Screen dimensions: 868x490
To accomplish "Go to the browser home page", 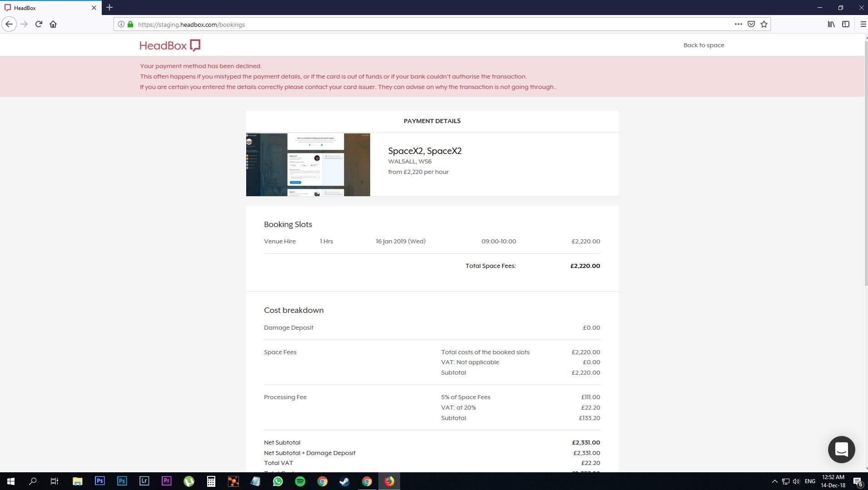I will pos(53,25).
